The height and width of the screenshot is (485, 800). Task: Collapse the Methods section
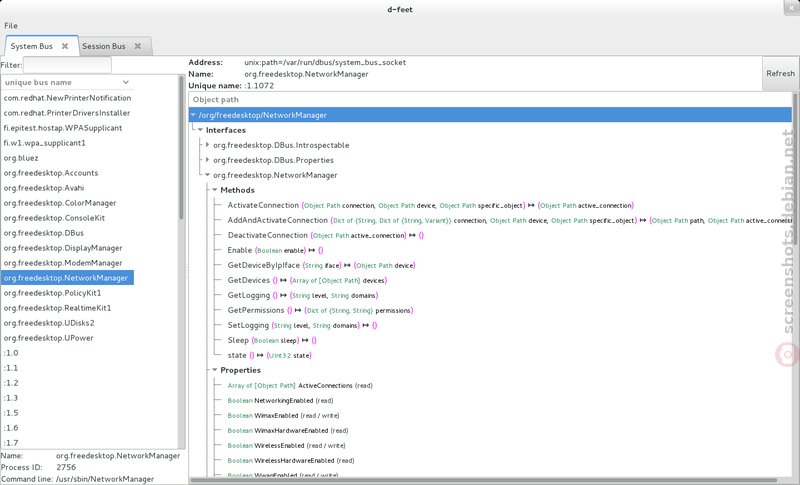tap(215, 190)
